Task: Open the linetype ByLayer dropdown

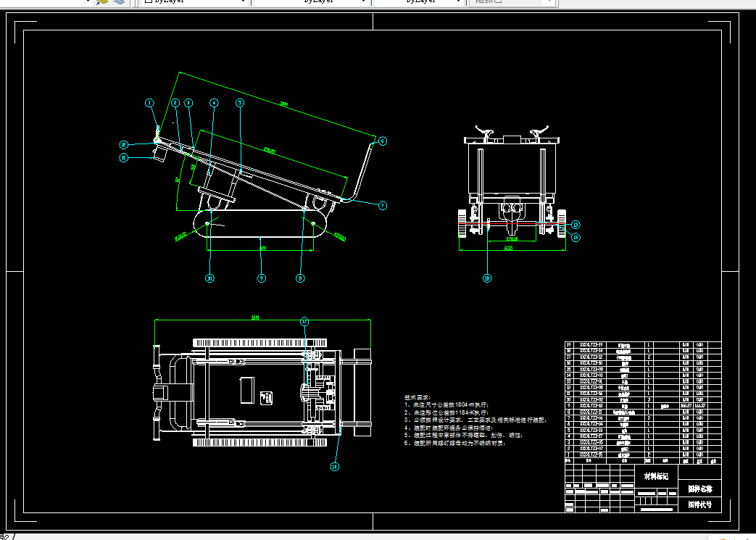Action: coord(311,2)
